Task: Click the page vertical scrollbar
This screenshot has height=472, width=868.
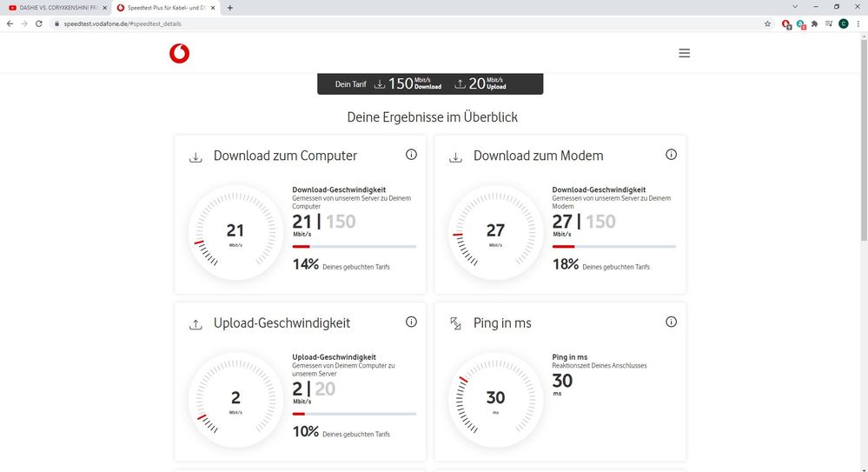Action: coord(864,138)
